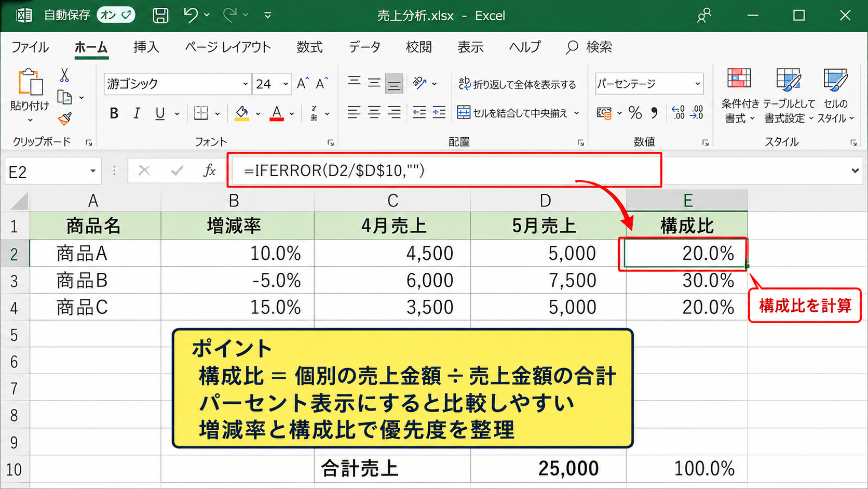Apply comma style number format
This screenshot has width=868, height=489.
coord(655,113)
